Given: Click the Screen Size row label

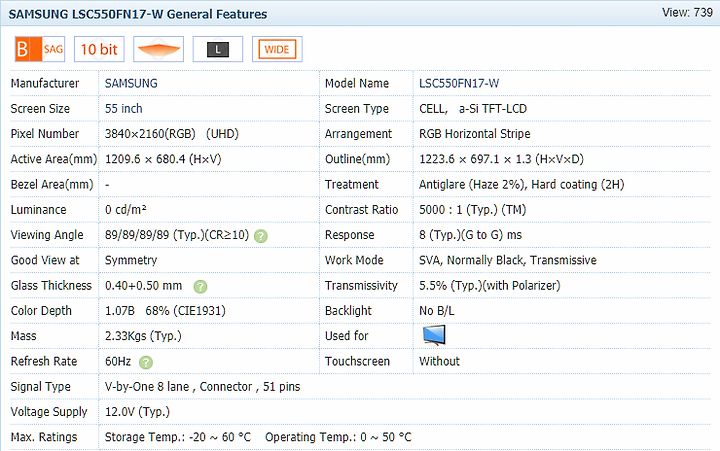Looking at the screenshot, I should [x=40, y=108].
